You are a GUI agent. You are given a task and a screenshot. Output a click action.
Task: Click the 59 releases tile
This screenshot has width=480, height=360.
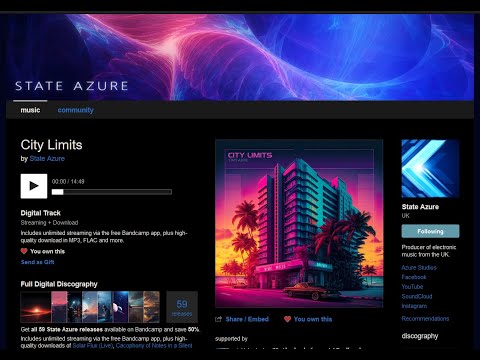point(182,307)
